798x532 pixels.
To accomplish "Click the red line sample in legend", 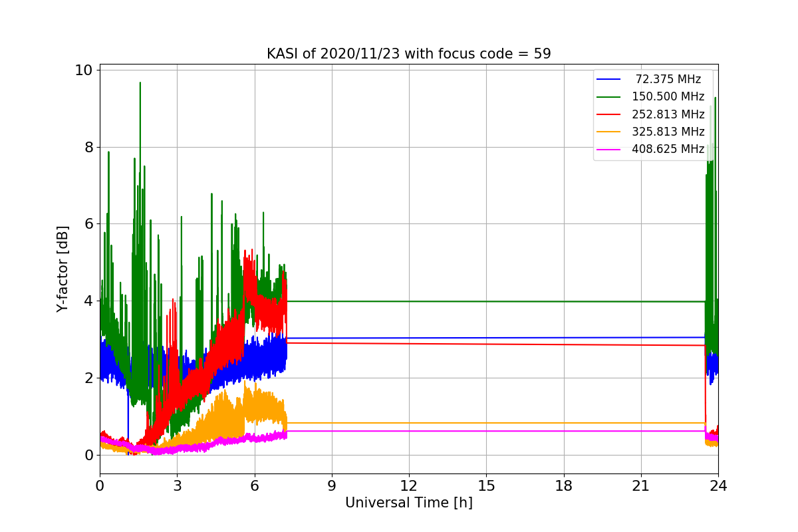I will [609, 114].
